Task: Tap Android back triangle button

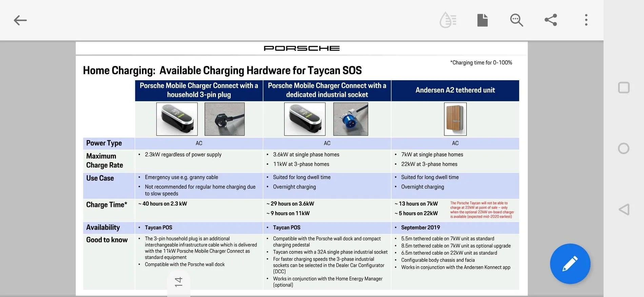Action: pyautogui.click(x=624, y=209)
